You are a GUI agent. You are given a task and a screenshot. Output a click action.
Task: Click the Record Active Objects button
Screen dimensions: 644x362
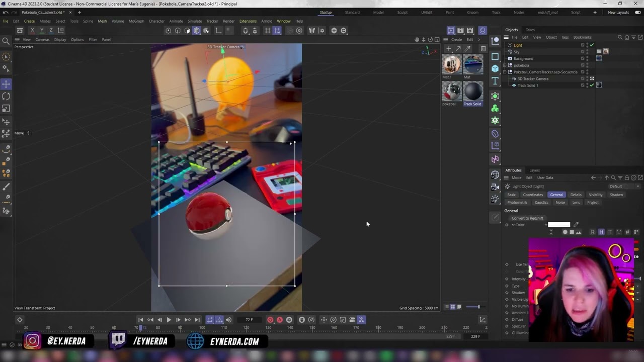click(270, 320)
